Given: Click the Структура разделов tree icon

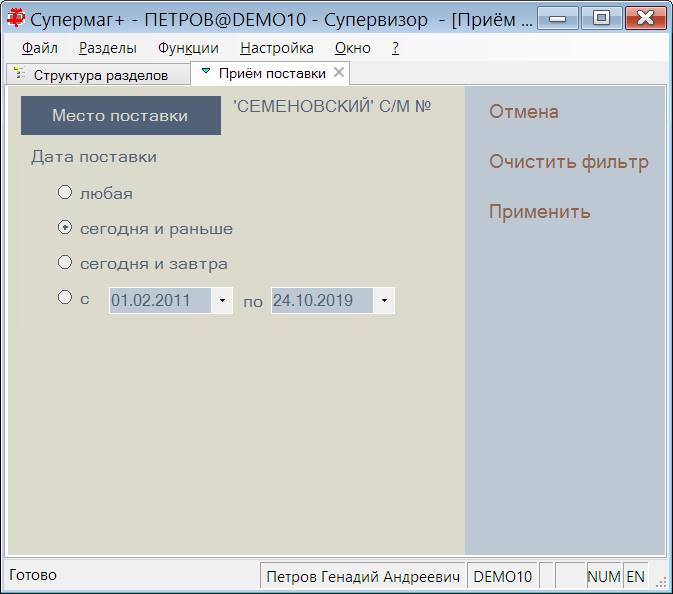Looking at the screenshot, I should [x=19, y=73].
